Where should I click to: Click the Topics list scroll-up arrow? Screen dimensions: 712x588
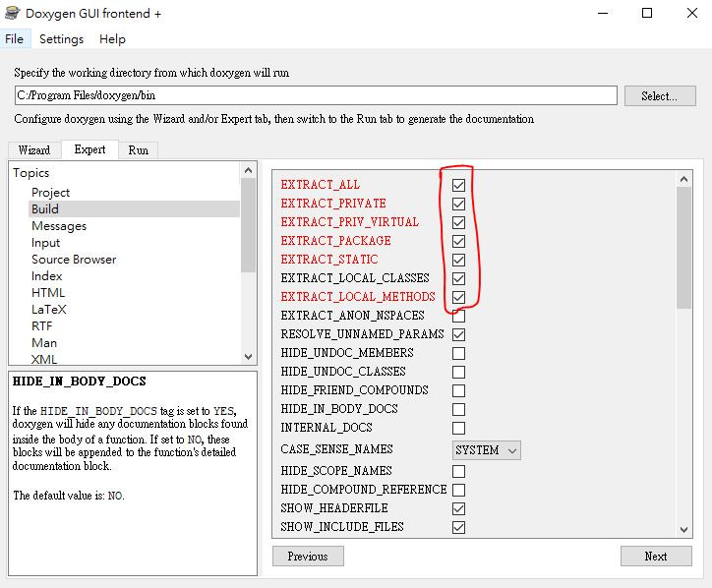point(248,170)
